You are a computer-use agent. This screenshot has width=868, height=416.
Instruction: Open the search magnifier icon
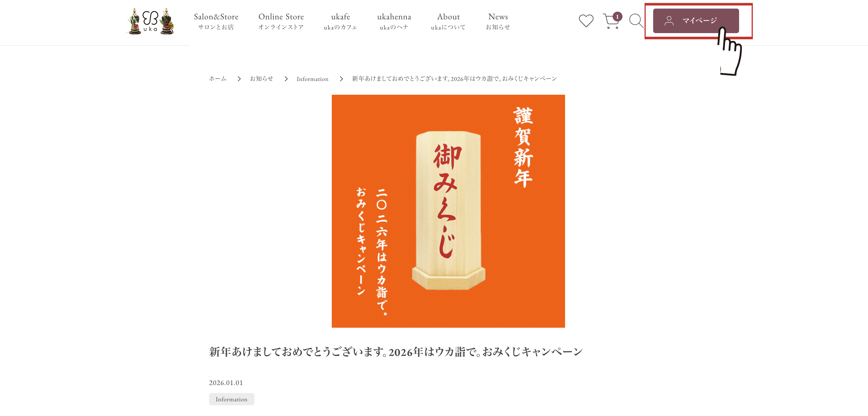click(x=636, y=21)
